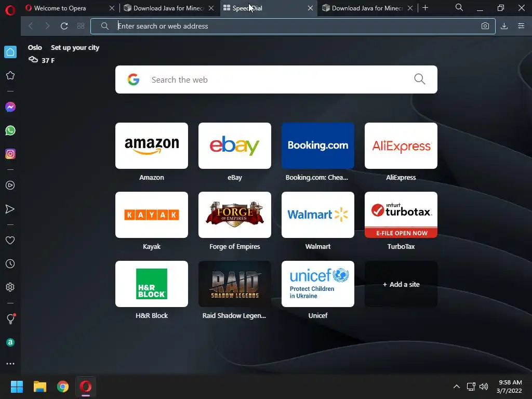This screenshot has height=399, width=532.
Task: Reload the current page
Action: [x=64, y=26]
